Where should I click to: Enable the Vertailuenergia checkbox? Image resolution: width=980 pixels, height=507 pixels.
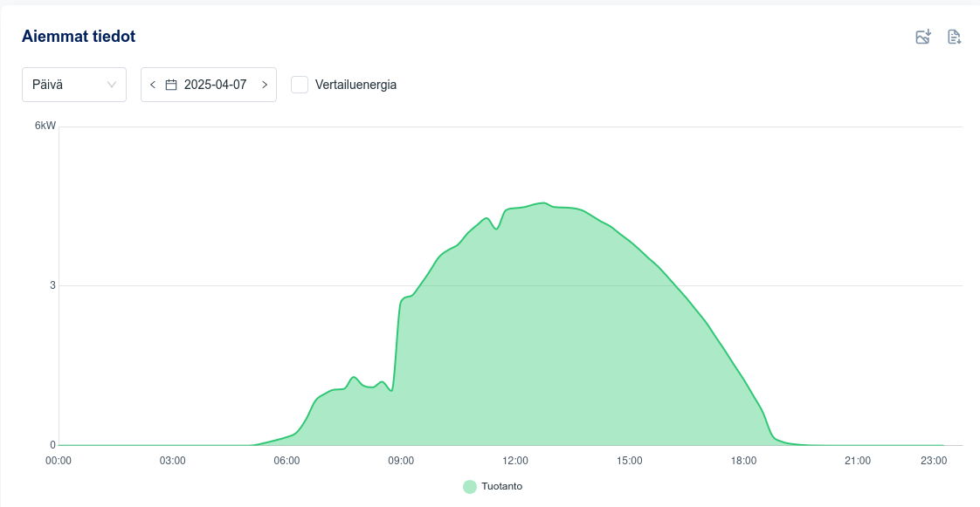[300, 85]
